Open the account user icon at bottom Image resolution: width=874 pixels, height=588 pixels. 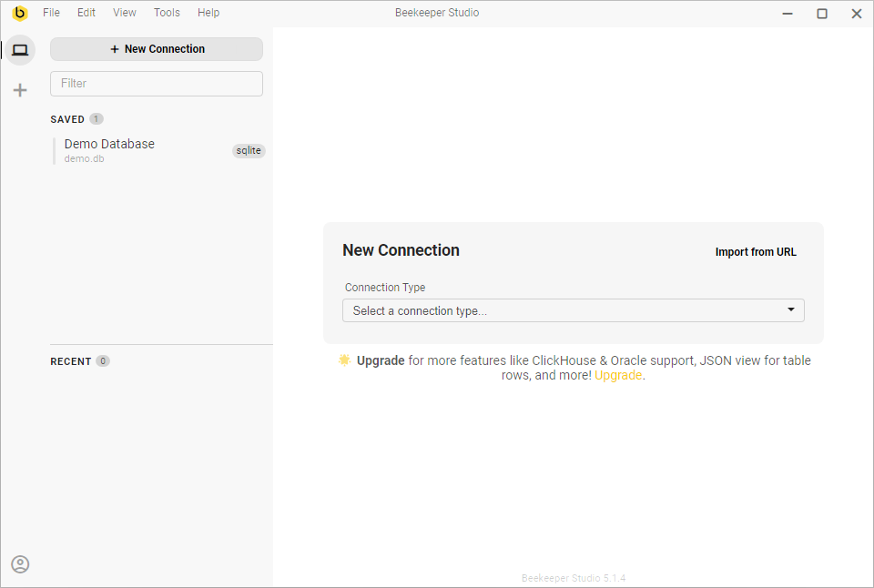(20, 564)
